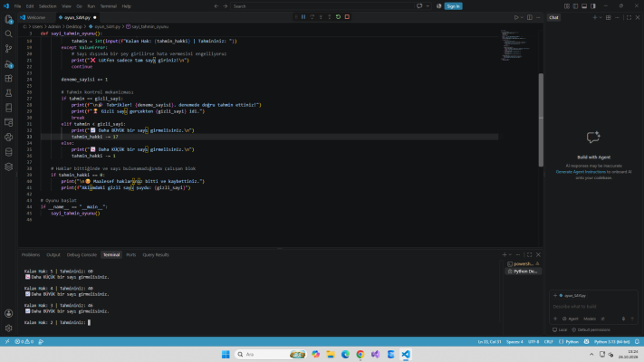This screenshot has height=362, width=644.
Task: Stop the debug session
Action: point(347,17)
